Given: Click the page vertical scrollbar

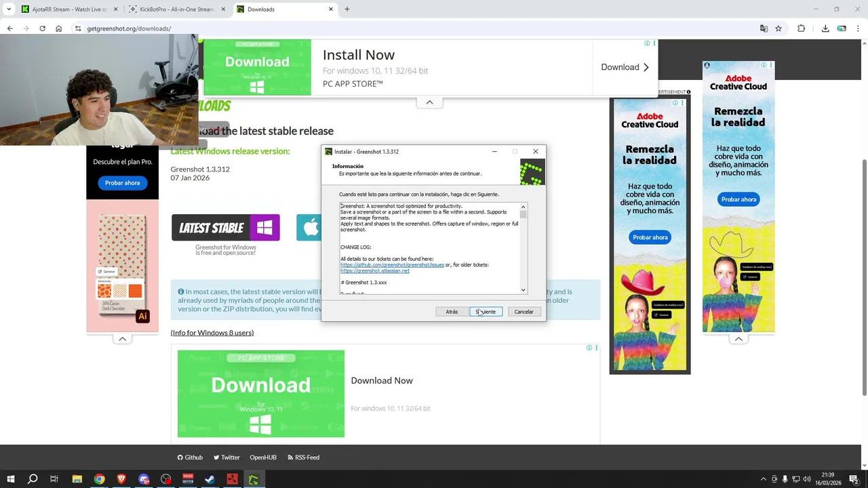Looking at the screenshot, I should coord(864,278).
